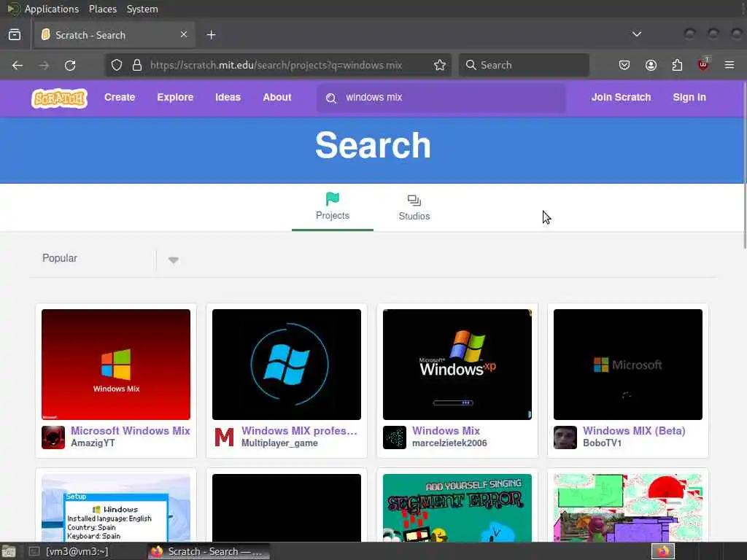Open the tracking protection shield icon

[117, 65]
